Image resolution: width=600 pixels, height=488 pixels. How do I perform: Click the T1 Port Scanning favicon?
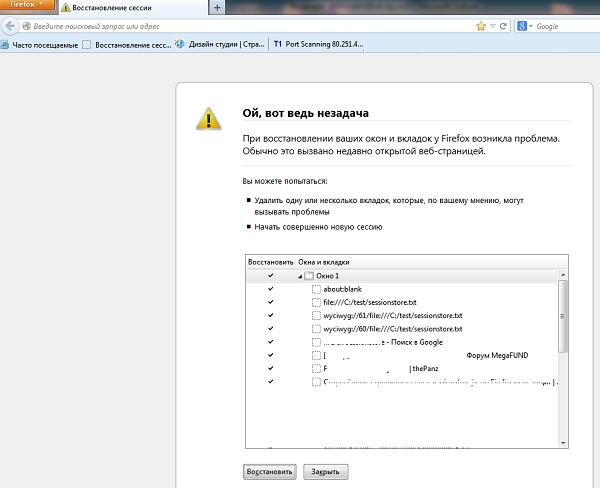tap(278, 44)
